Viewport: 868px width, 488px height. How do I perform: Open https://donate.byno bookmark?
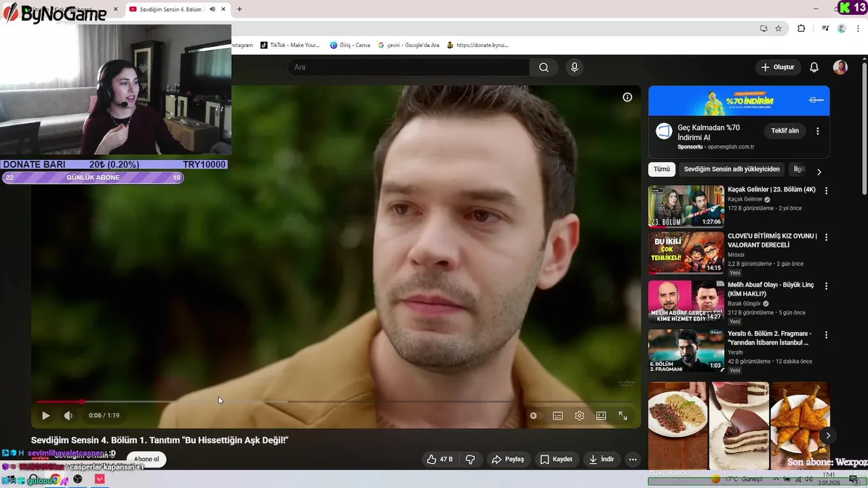click(477, 45)
